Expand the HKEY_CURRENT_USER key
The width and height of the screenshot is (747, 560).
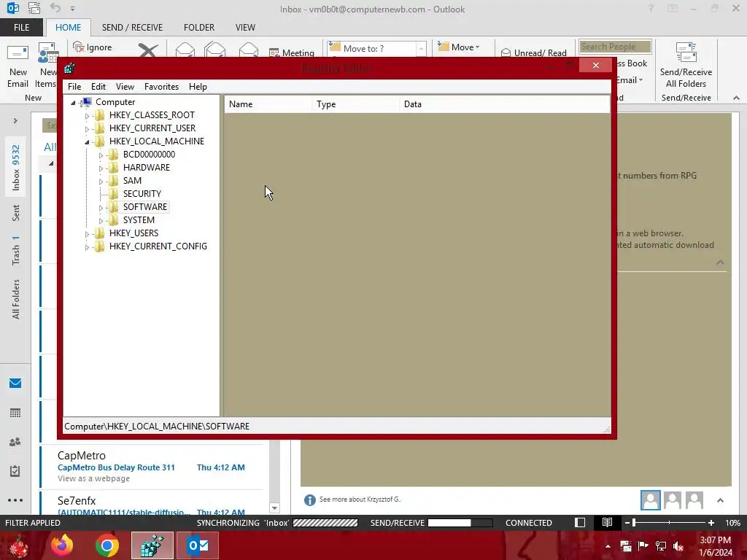87,128
